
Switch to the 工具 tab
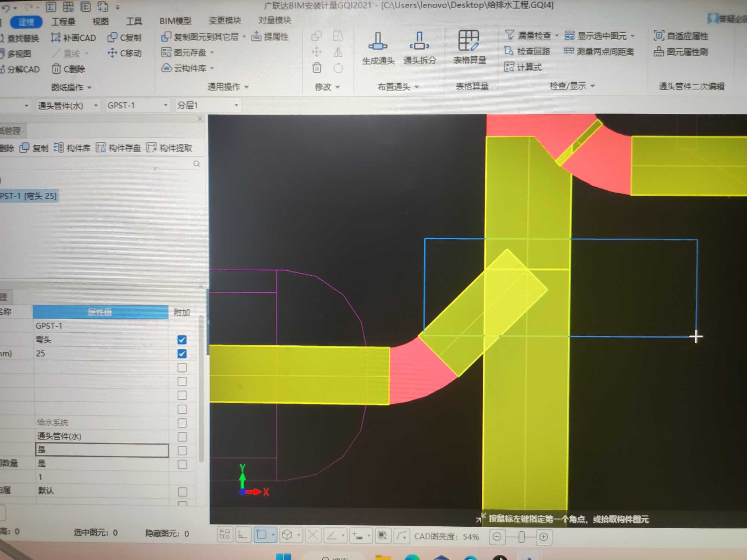[x=134, y=21]
